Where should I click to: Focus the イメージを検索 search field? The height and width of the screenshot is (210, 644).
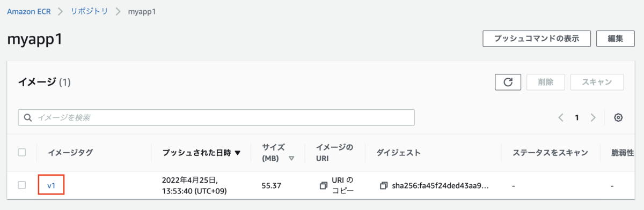pyautogui.click(x=216, y=117)
